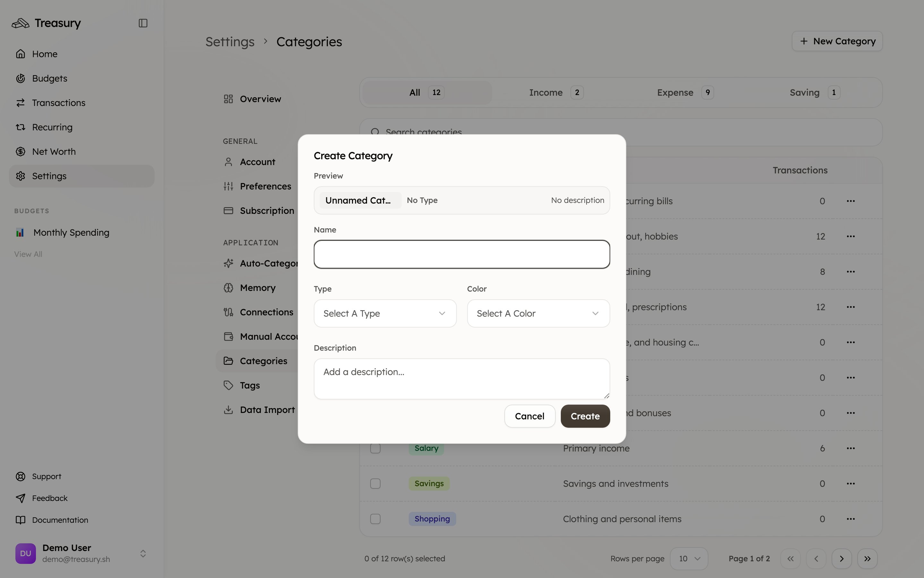
Task: Open the Memory settings
Action: click(257, 288)
